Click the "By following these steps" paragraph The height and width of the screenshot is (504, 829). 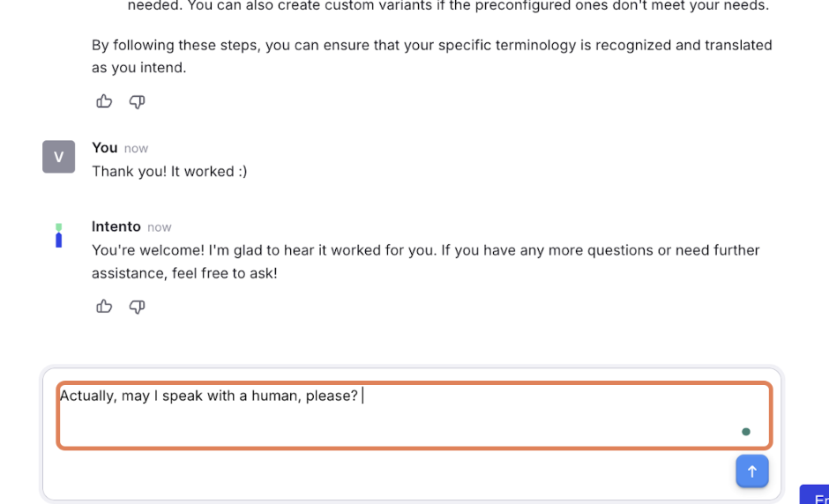[431, 56]
